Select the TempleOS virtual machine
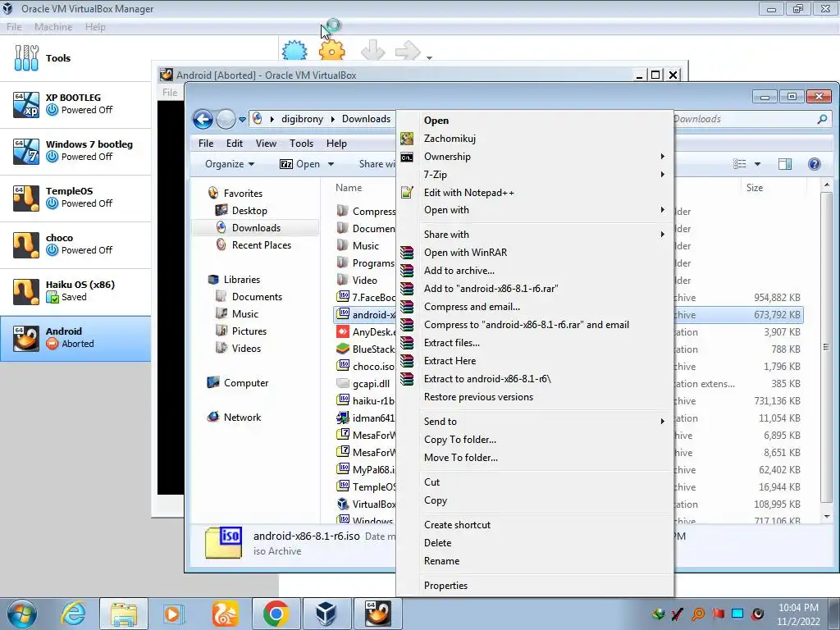Image resolution: width=840 pixels, height=630 pixels. tap(75, 197)
